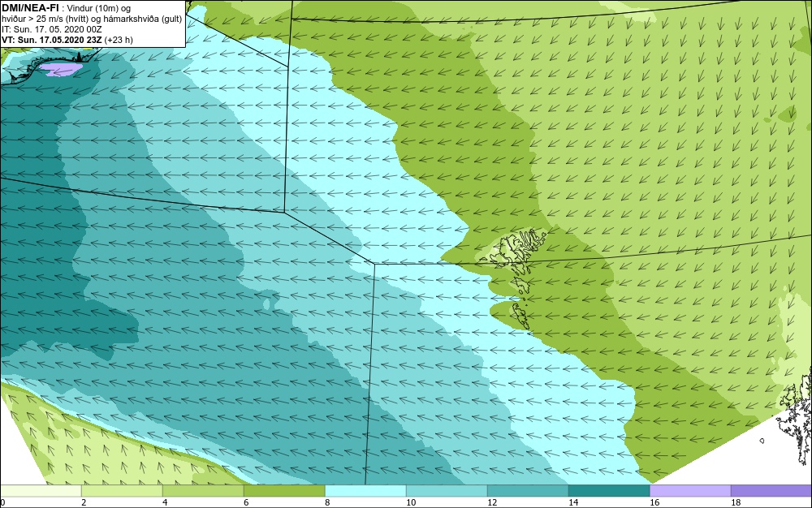Click the 'hviður > 25 m/s' legend description line
Screen dimensions: 812x508
[x=92, y=19]
